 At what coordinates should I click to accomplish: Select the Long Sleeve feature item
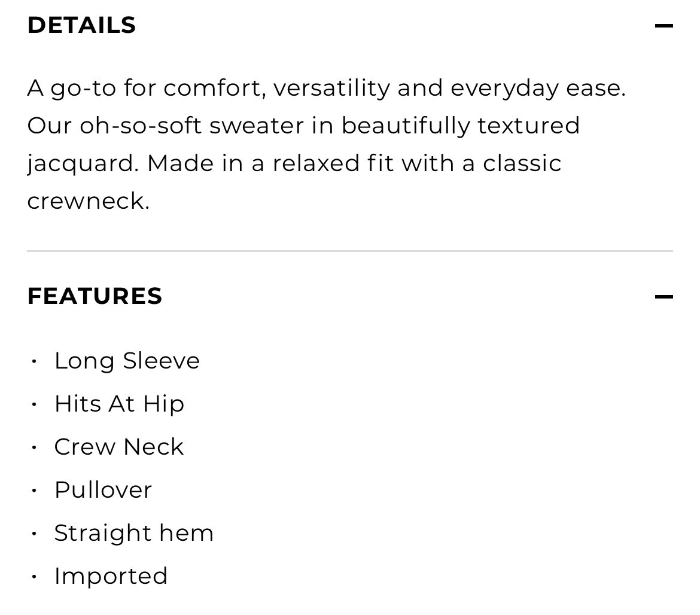point(127,361)
